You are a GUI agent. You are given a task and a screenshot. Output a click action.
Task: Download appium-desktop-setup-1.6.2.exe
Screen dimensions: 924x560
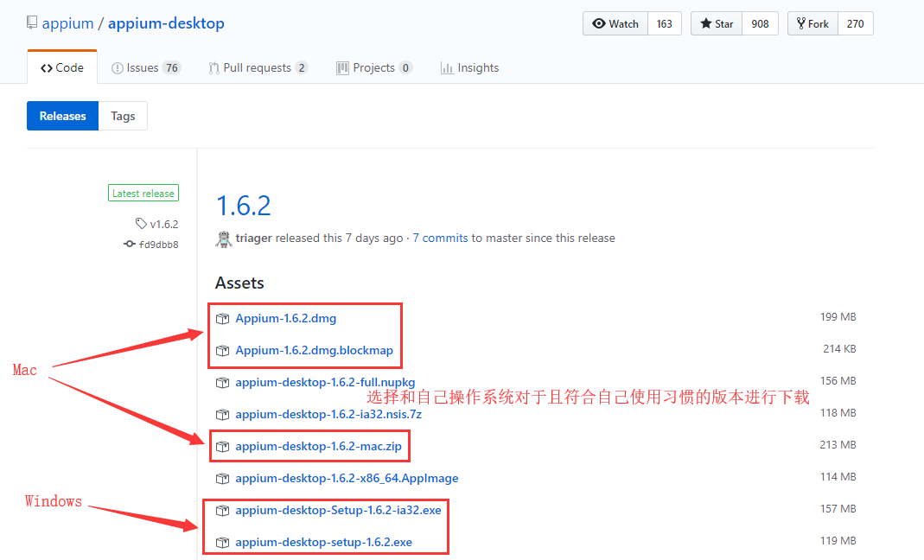[323, 542]
